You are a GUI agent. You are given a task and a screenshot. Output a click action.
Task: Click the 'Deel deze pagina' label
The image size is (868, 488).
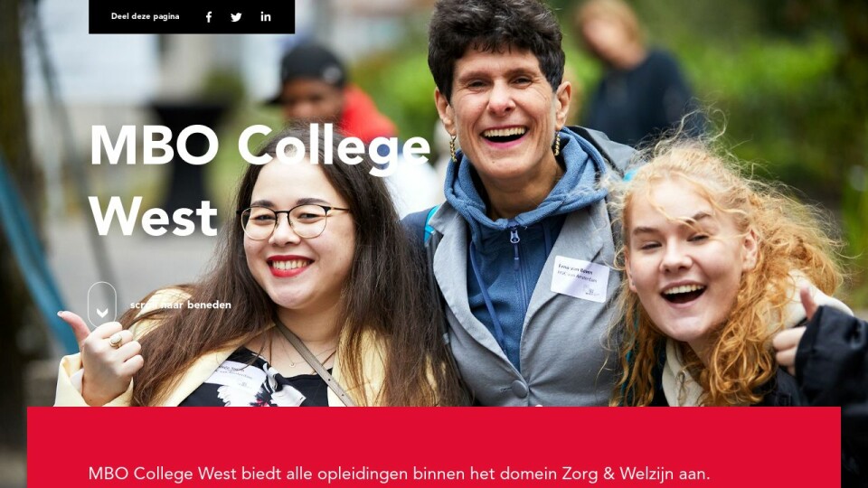(145, 16)
